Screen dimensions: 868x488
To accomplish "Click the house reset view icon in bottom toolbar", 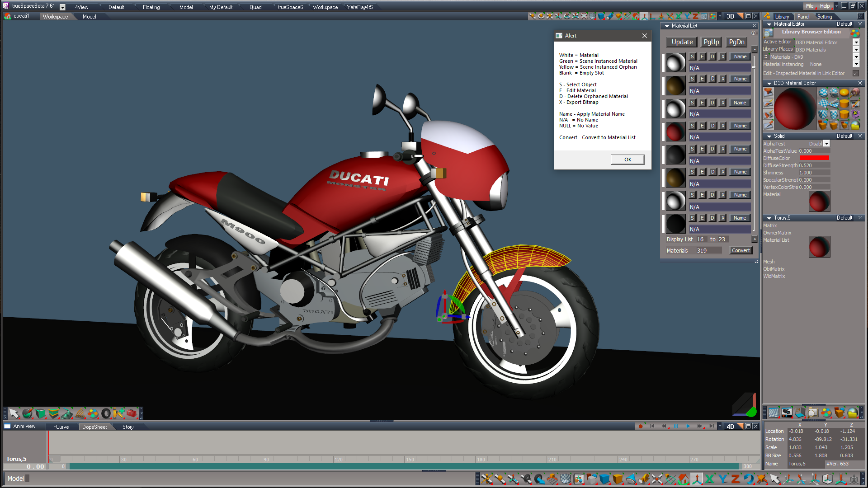I will coord(683,479).
